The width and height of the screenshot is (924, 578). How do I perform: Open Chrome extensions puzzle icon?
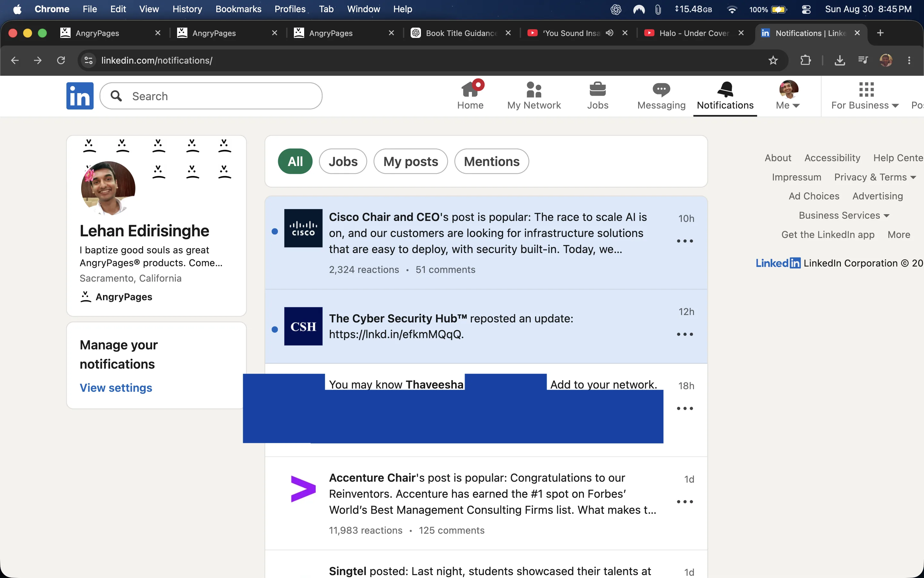pos(805,60)
